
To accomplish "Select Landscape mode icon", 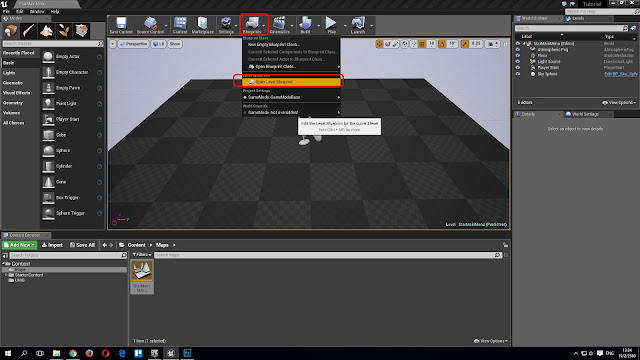I will pos(46,31).
